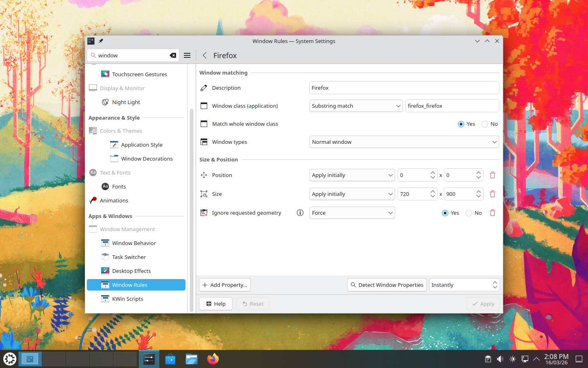Open Dolphin file manager in taskbar

point(191,359)
